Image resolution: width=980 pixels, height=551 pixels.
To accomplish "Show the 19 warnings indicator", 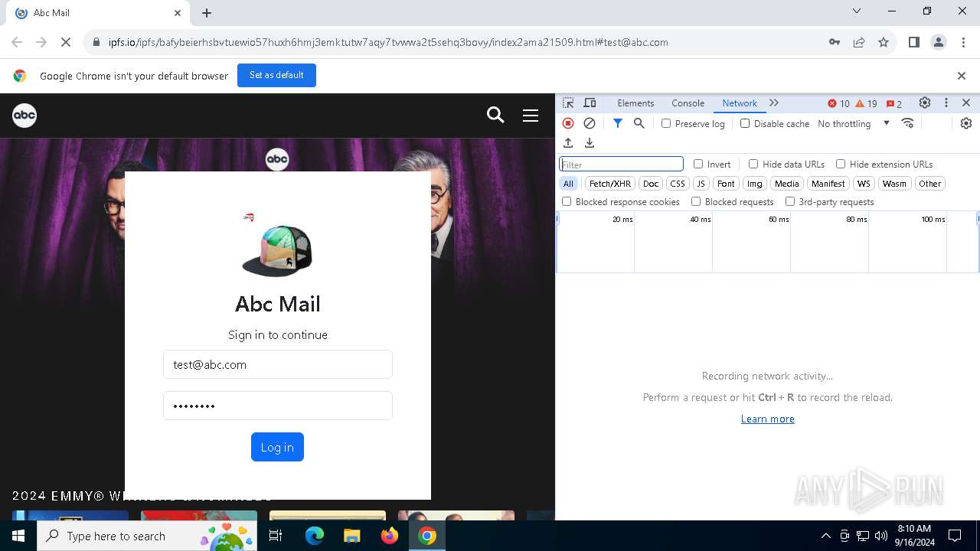I will click(866, 103).
